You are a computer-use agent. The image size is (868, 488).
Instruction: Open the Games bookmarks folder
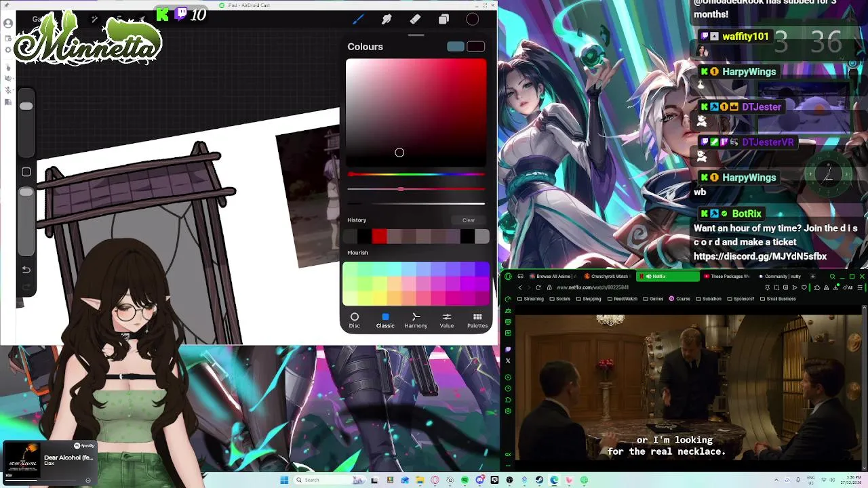click(x=653, y=299)
